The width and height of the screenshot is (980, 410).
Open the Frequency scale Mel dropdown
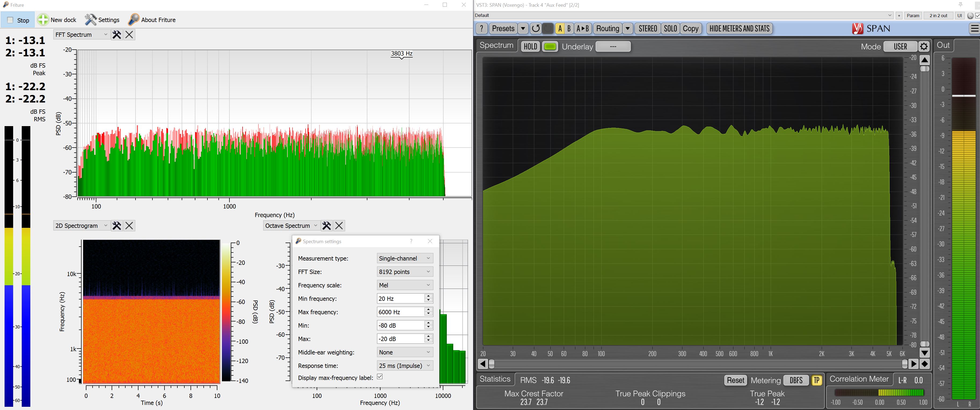click(404, 285)
